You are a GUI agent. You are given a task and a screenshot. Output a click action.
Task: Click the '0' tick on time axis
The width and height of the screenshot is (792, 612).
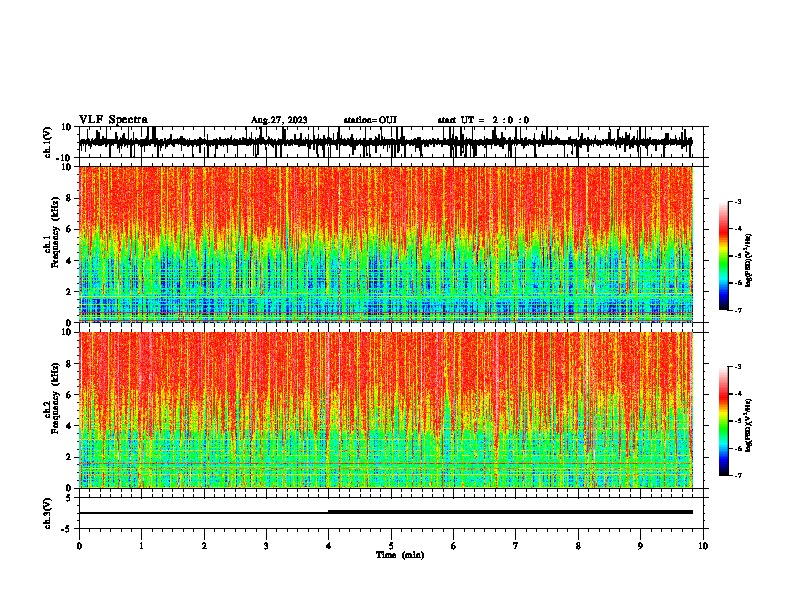click(79, 546)
